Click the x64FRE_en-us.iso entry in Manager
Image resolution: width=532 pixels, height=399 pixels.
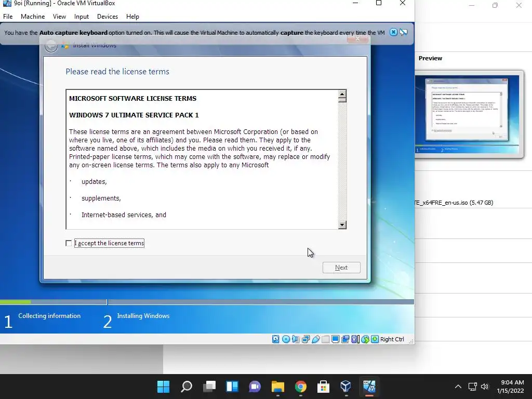point(454,203)
